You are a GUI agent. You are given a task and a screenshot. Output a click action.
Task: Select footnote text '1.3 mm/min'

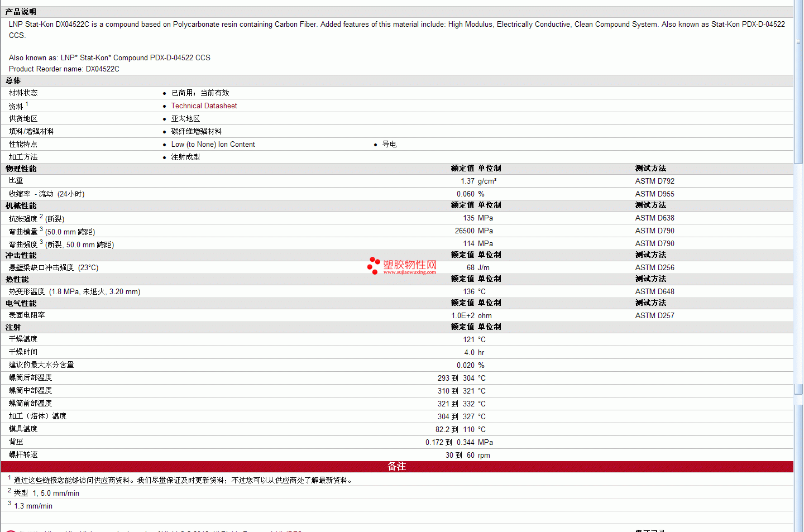33,506
